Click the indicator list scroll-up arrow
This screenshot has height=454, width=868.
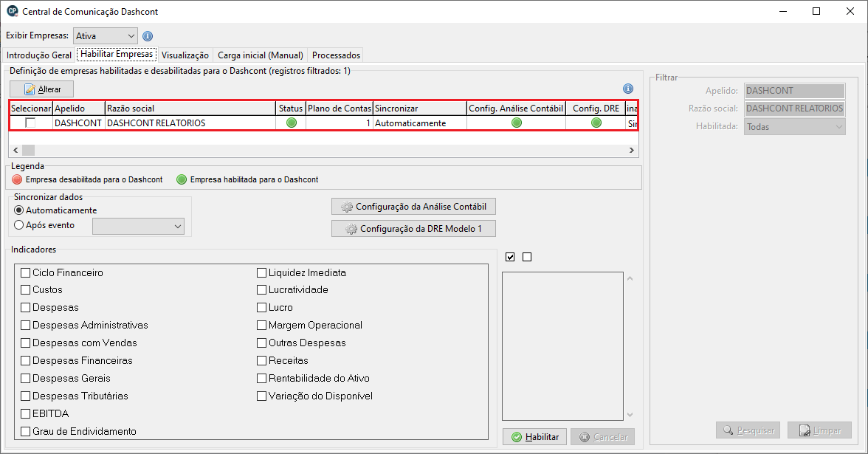630,278
